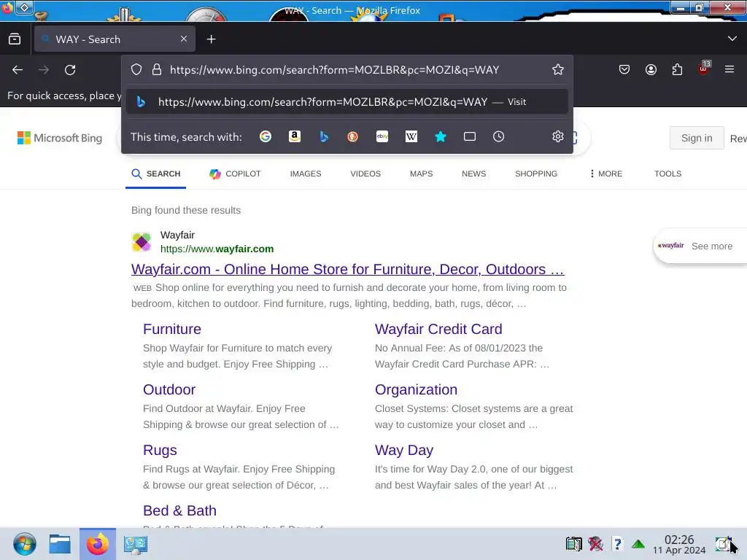This screenshot has height=560, width=747.
Task: Click the Sign in button
Action: pos(697,138)
